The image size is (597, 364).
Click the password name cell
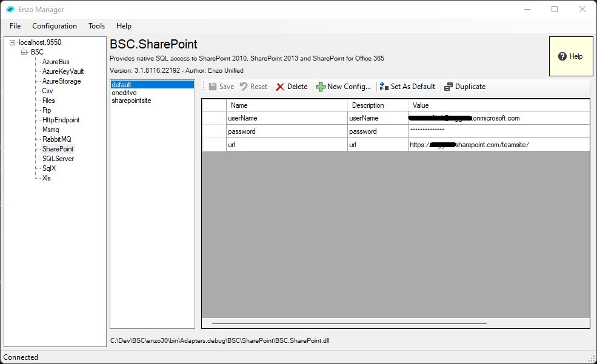tap(287, 131)
